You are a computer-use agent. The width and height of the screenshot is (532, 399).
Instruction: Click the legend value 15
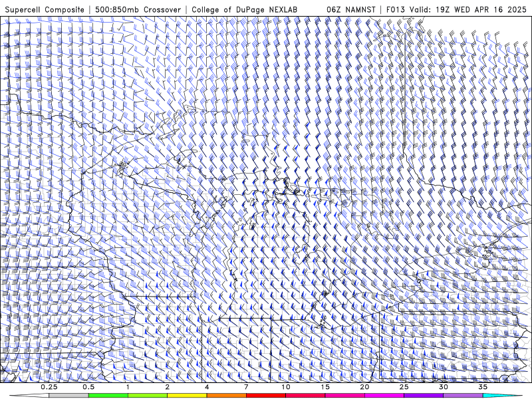click(325, 387)
